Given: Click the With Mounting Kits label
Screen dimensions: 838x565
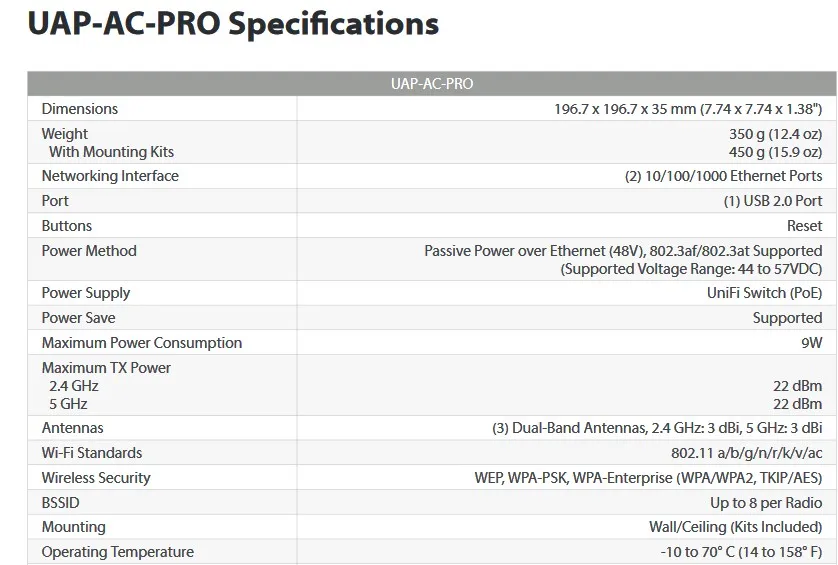Looking at the screenshot, I should 111,152.
